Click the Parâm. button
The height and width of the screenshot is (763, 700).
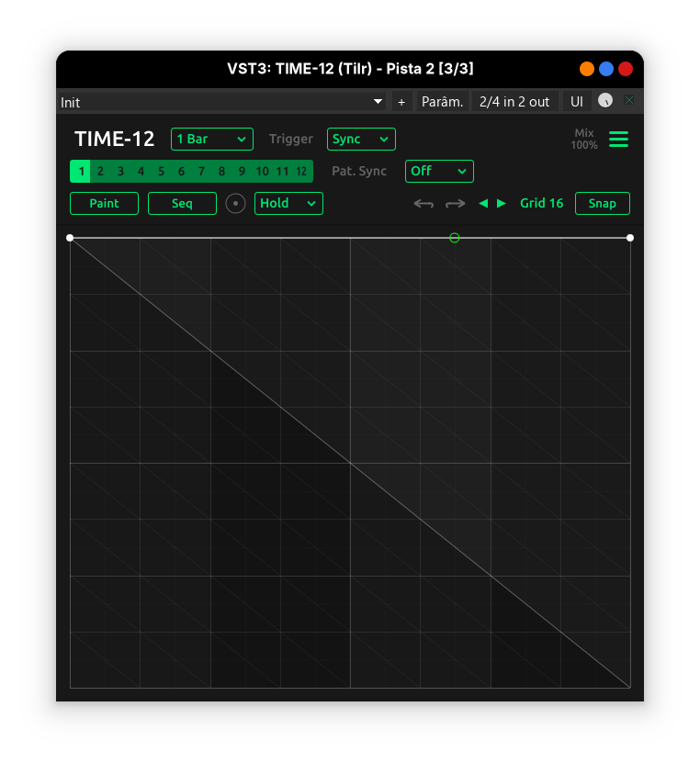click(442, 102)
